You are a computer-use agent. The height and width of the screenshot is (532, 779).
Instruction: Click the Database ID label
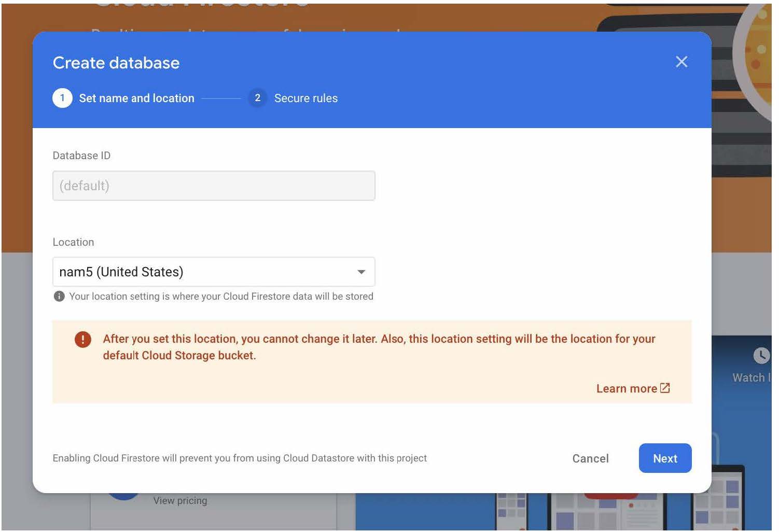point(81,156)
